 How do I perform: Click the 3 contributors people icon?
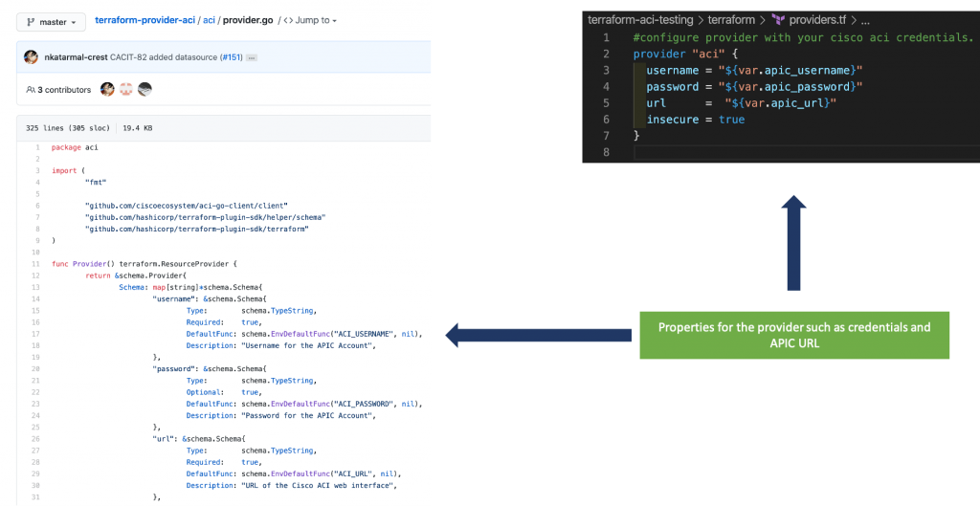coord(31,90)
